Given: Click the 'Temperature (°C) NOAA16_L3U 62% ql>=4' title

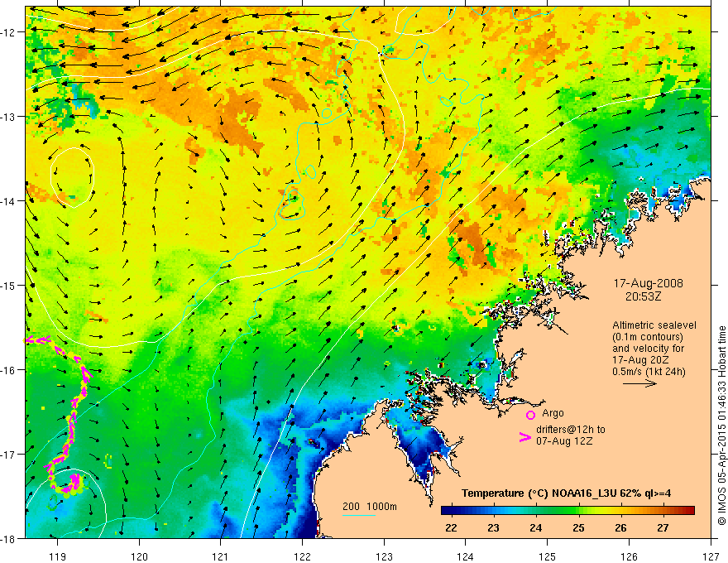Looking at the screenshot, I should click(x=566, y=493).
